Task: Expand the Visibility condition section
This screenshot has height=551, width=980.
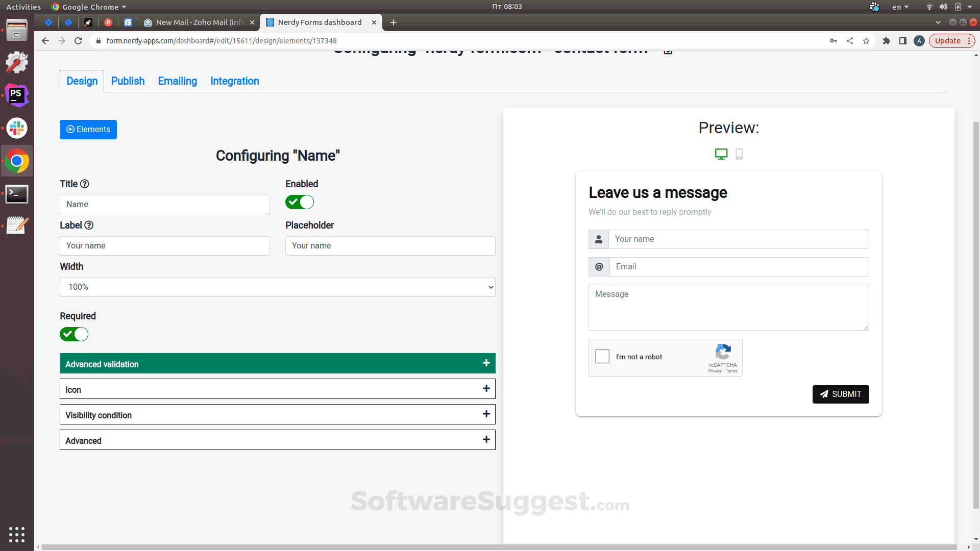Action: click(277, 415)
